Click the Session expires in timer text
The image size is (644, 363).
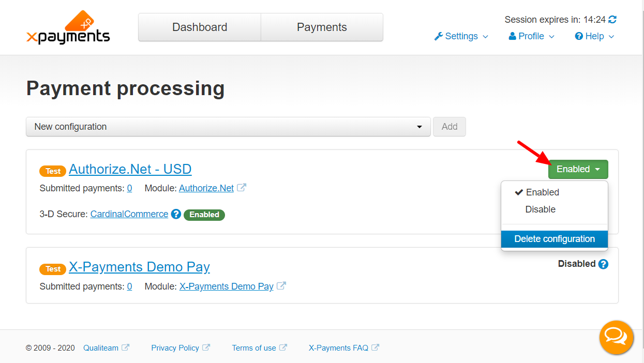(555, 20)
